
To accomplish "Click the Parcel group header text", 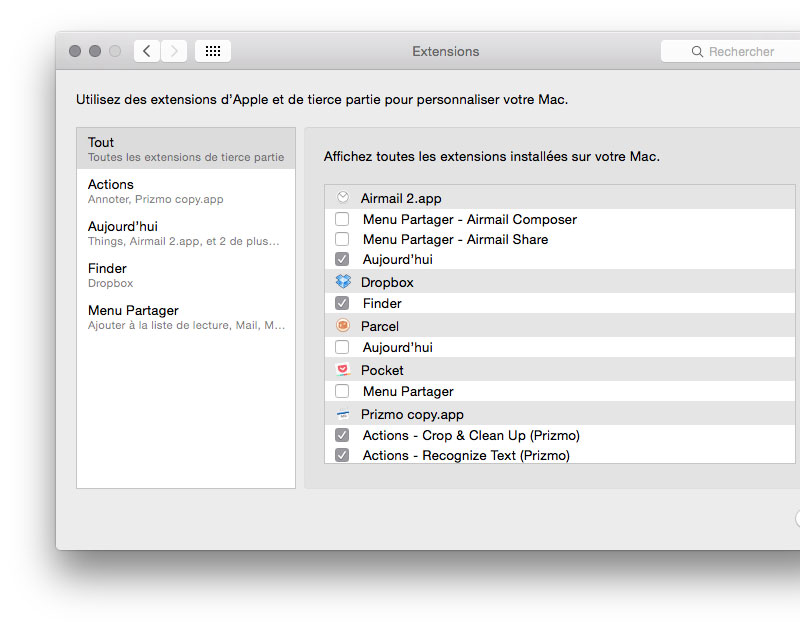I will point(380,326).
